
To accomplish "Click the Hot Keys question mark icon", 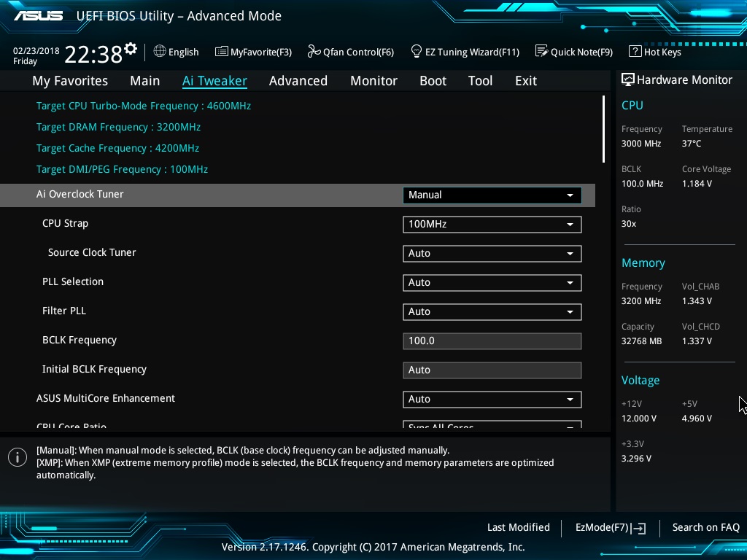I will coord(635,51).
